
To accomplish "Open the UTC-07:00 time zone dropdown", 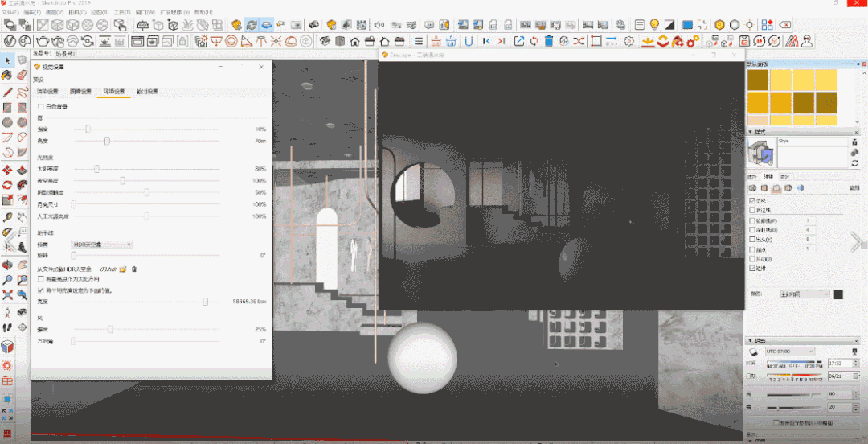I will pos(790,351).
